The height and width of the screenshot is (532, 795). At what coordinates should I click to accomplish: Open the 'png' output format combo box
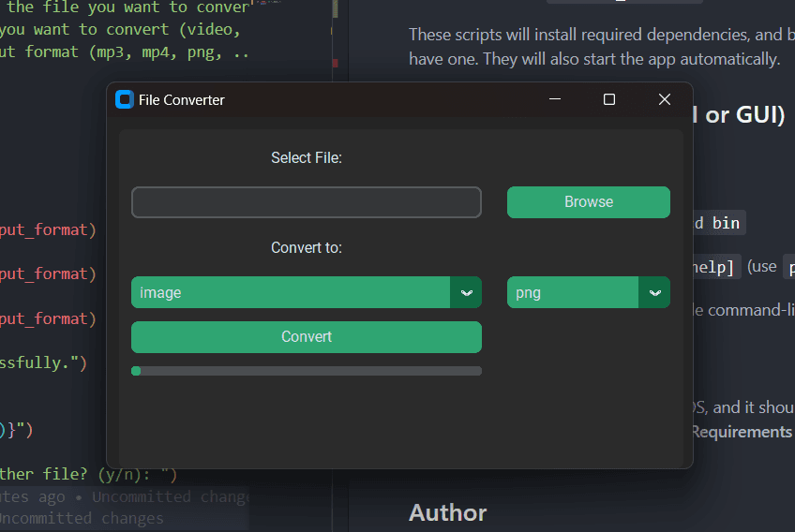[573, 292]
